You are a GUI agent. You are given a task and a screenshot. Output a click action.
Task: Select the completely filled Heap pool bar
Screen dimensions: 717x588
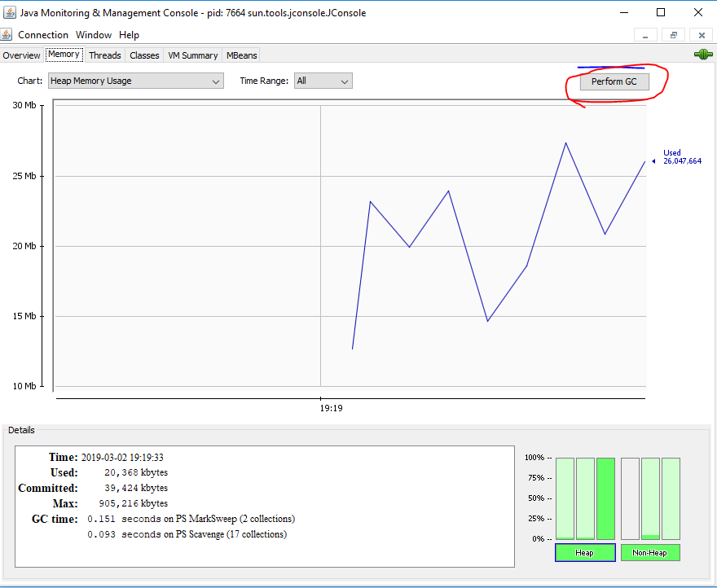point(605,498)
